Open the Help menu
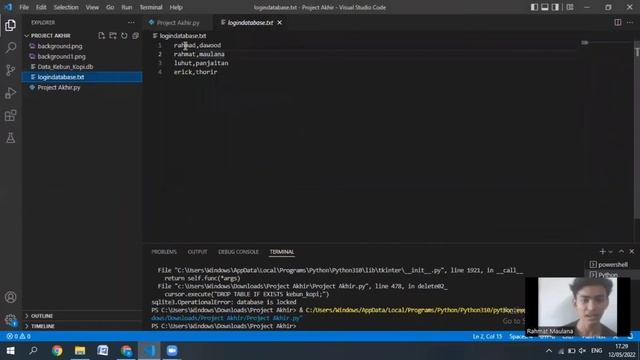The width and height of the screenshot is (640, 360). pos(176,7)
